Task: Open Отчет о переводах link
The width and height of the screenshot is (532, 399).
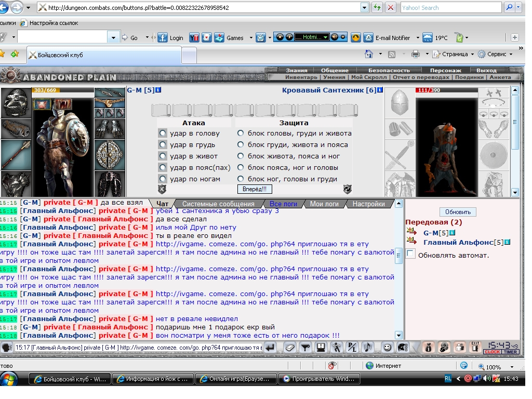Action: [x=421, y=77]
